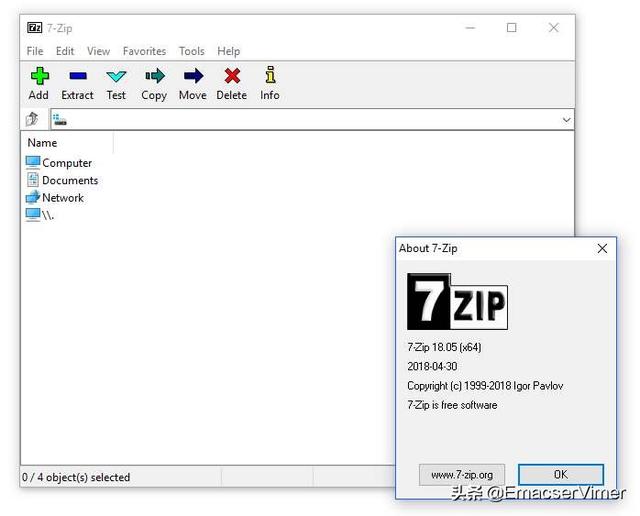Expand the address bar dropdown arrow
The width and height of the screenshot is (640, 516).
tap(566, 120)
